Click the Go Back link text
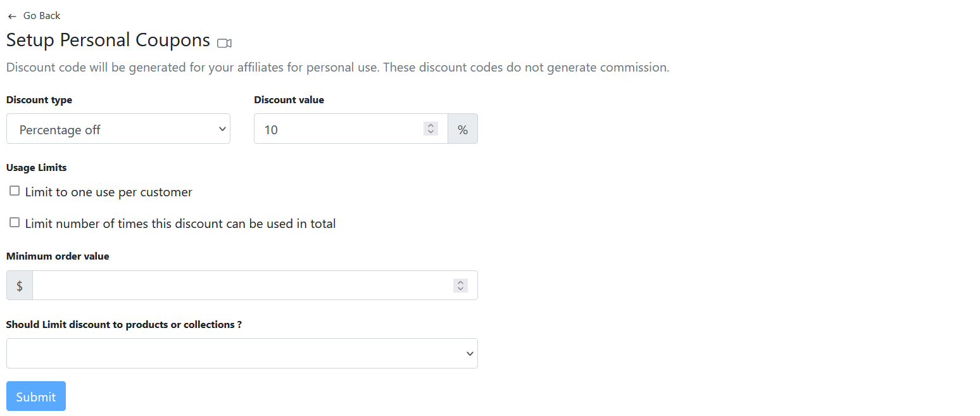 (42, 16)
